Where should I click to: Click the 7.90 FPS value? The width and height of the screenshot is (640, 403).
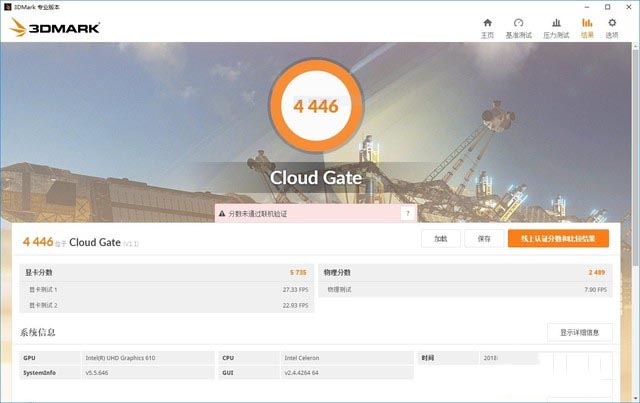click(x=596, y=289)
